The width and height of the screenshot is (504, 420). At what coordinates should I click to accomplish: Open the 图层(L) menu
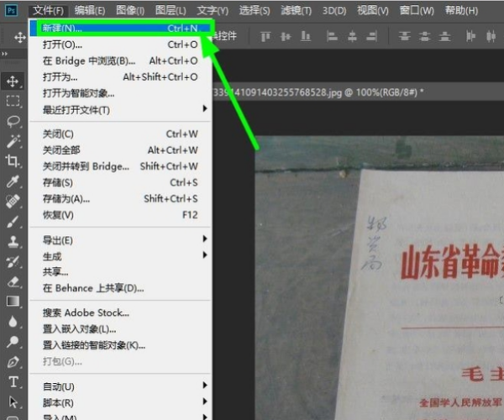point(171,11)
